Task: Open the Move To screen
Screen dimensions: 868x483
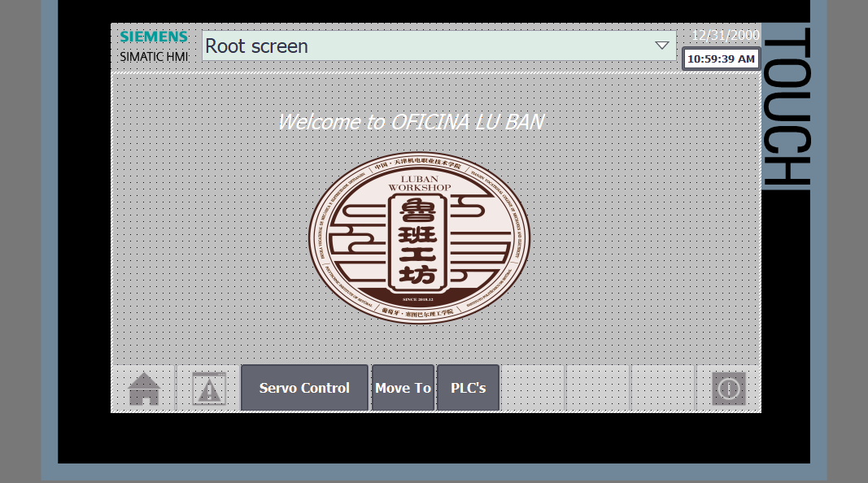Action: [x=403, y=388]
